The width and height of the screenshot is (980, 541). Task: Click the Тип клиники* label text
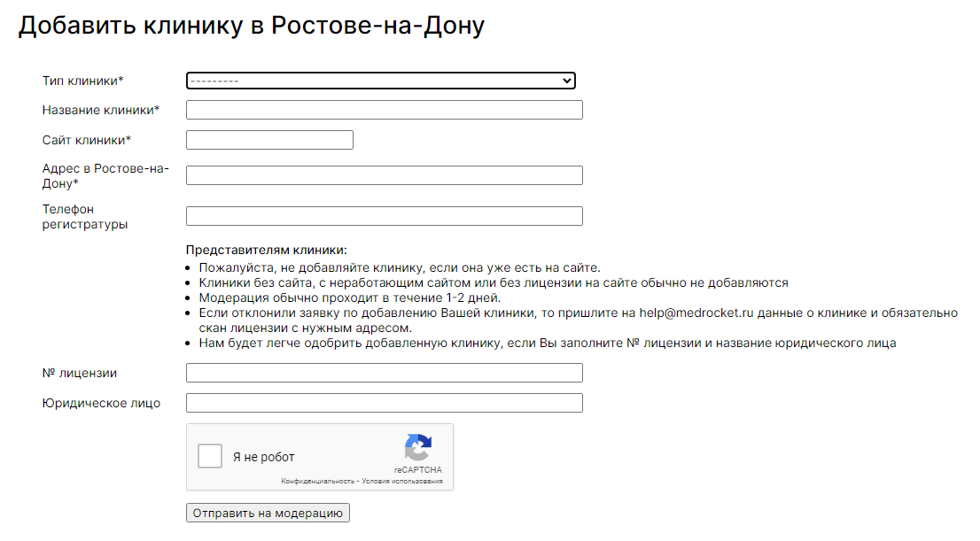(x=82, y=81)
